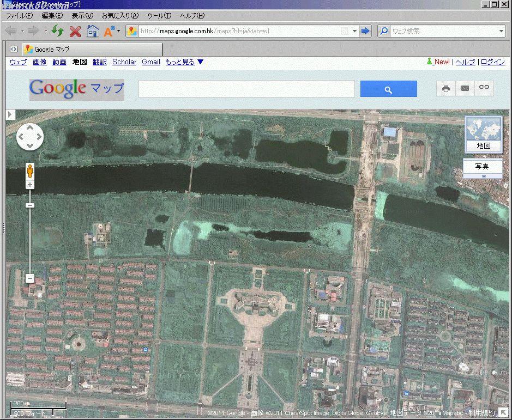Click the blue go arrow beside address bar
512x420 pixels.
point(365,31)
